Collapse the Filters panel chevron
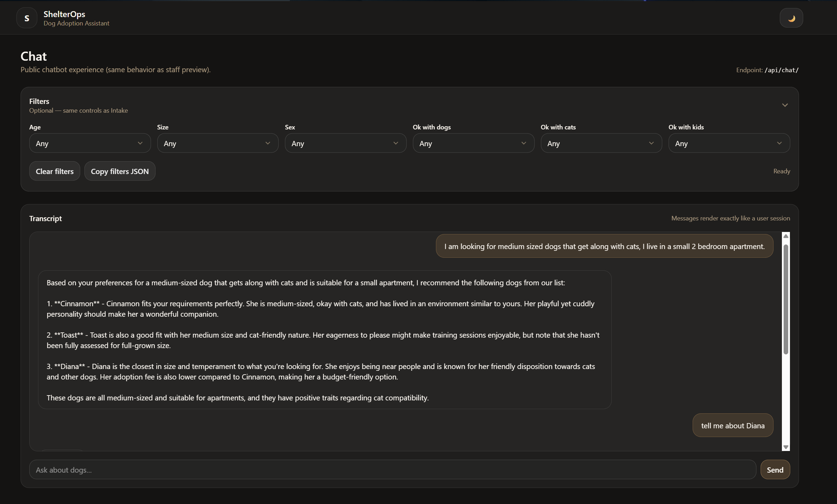Viewport: 837px width, 504px height. click(x=785, y=105)
